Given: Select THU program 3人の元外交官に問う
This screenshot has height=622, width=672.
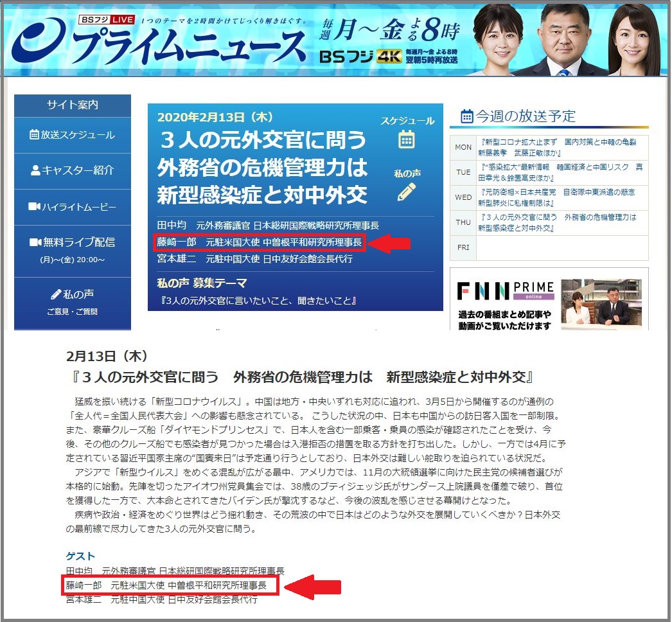Looking at the screenshot, I should point(557,222).
